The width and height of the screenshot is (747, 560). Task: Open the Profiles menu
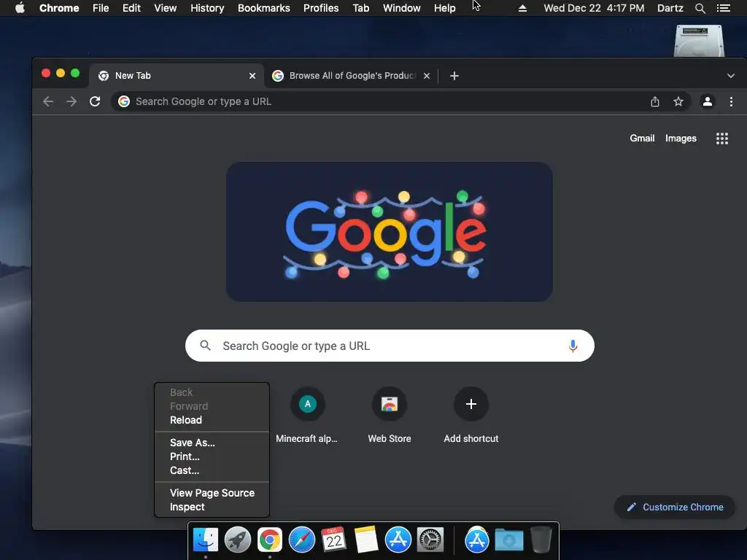point(321,8)
